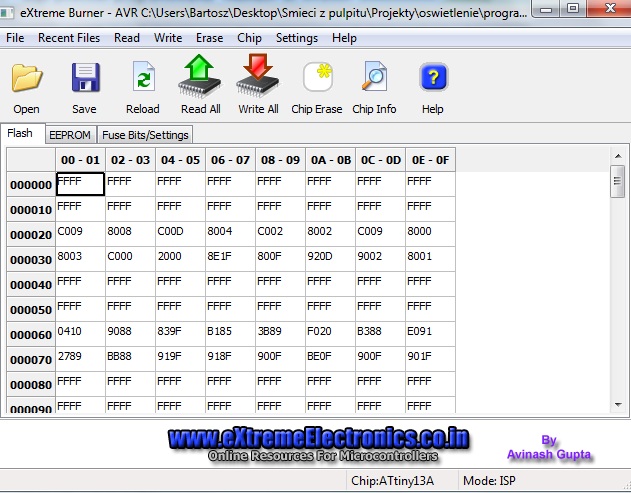This screenshot has height=493, width=631.
Task: Select cell BB88 in row 000070
Action: [130, 359]
